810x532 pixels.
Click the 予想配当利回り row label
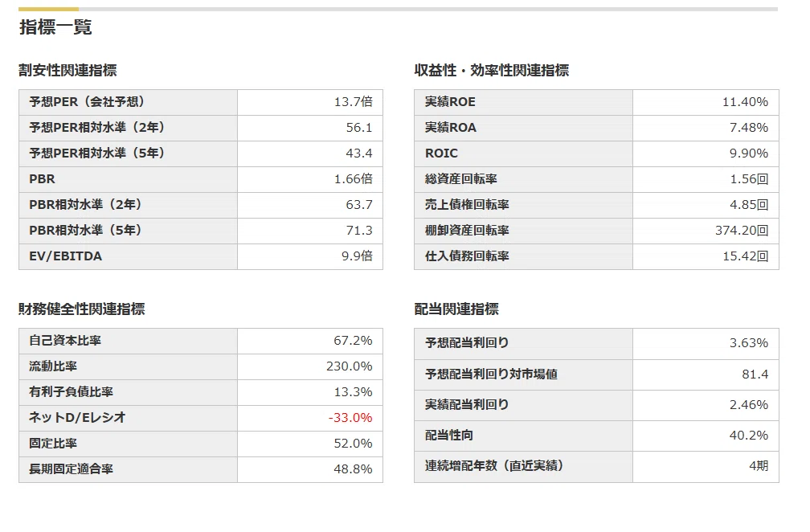tap(466, 343)
